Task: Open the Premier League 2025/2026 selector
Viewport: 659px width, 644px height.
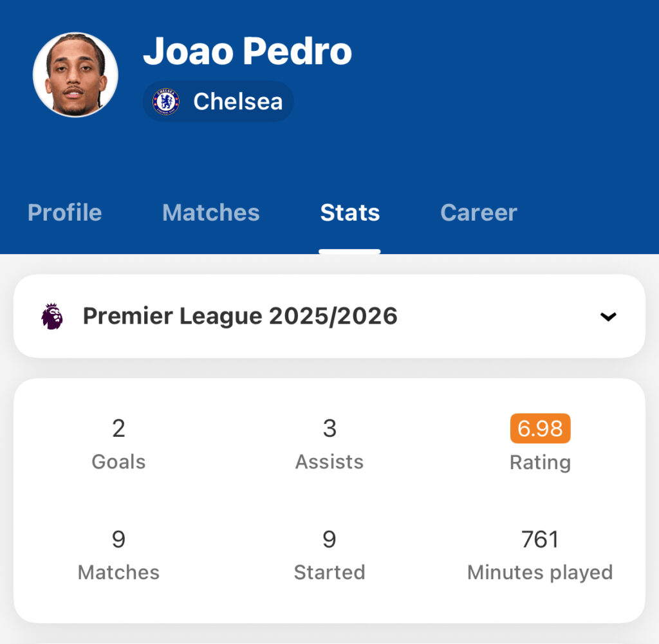Action: 240,317
